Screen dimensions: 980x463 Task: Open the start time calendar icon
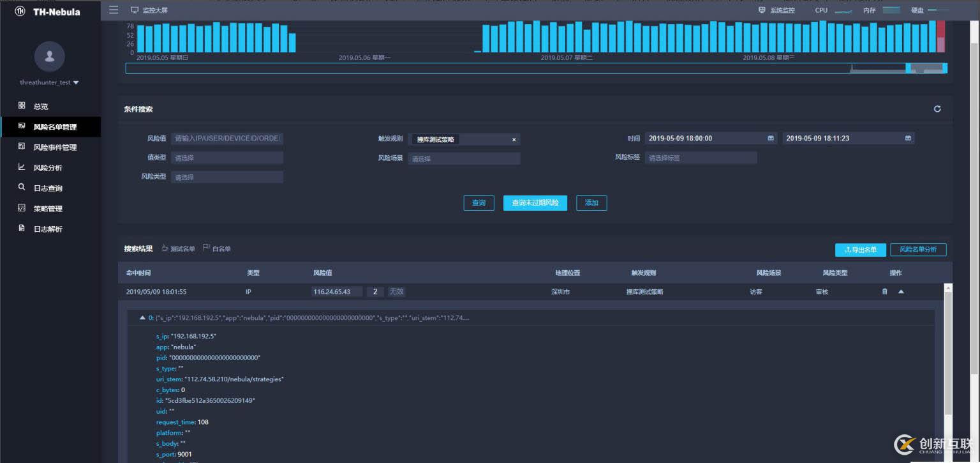click(x=771, y=139)
